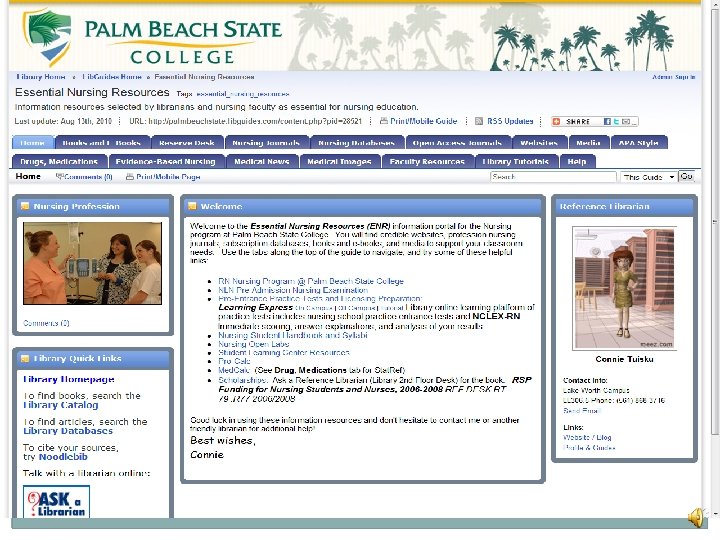This screenshot has width=720, height=540.
Task: Open the Faculty Resources tab
Action: pos(428,162)
